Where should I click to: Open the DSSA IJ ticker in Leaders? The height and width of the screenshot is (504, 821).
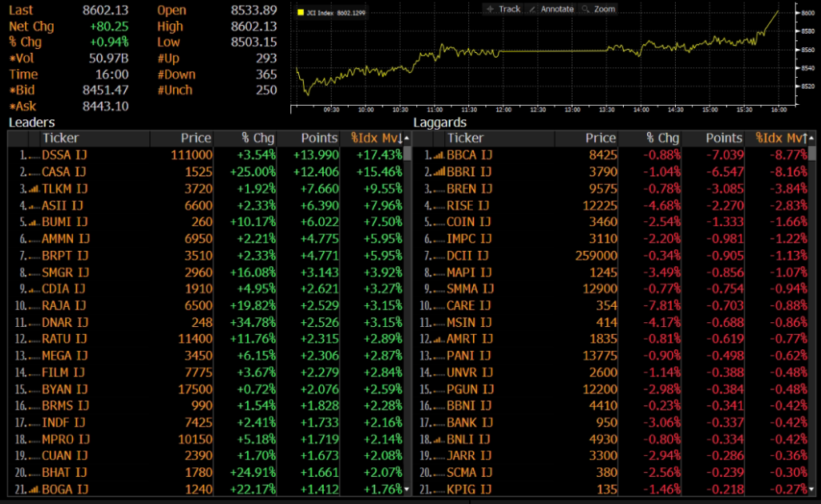click(x=64, y=155)
